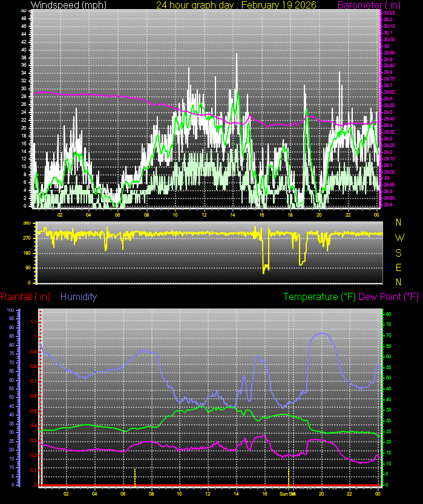Click the '50' humidity axis value

(11, 398)
